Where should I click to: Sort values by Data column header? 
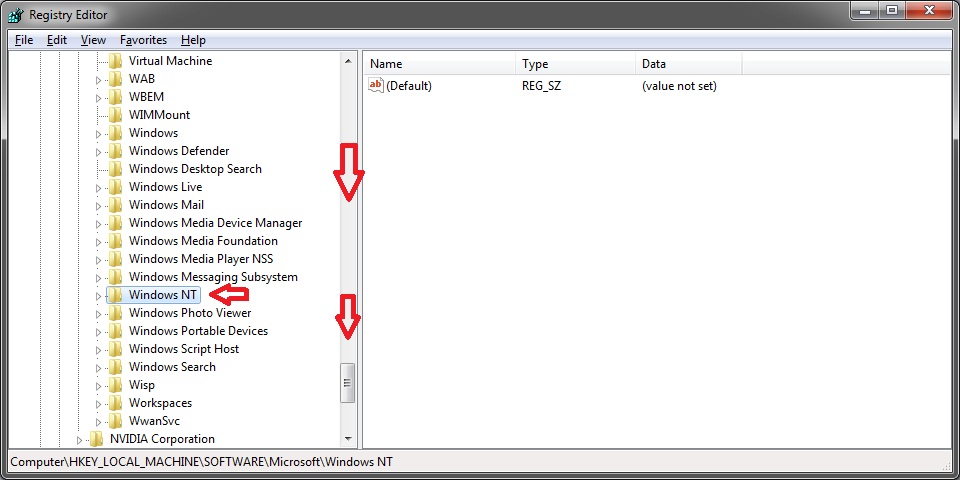pyautogui.click(x=689, y=64)
